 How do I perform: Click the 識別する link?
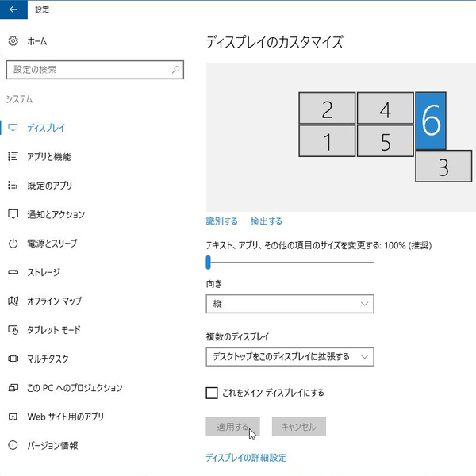click(x=222, y=221)
